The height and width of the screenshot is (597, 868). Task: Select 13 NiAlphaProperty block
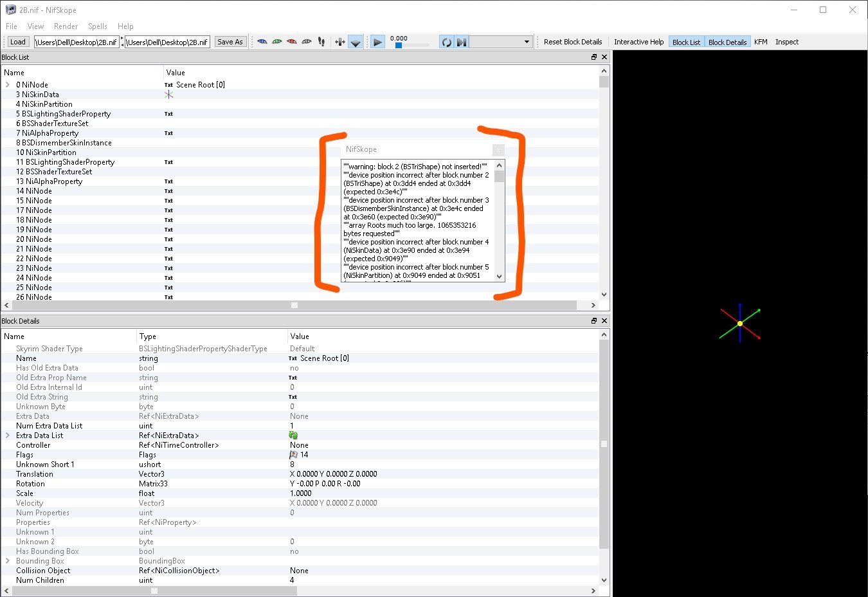pos(49,181)
